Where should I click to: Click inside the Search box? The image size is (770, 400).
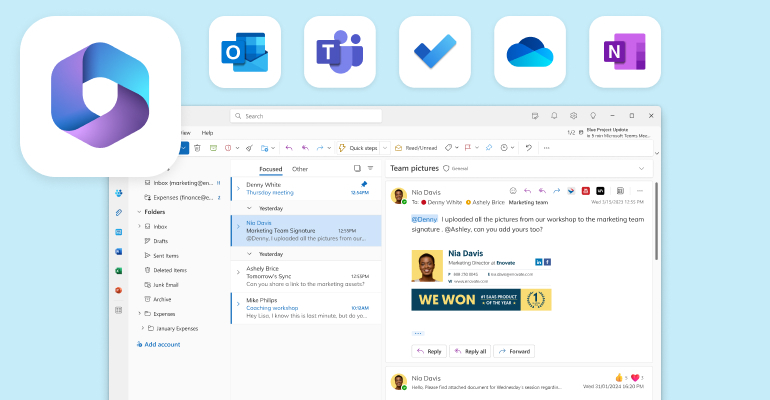(306, 116)
